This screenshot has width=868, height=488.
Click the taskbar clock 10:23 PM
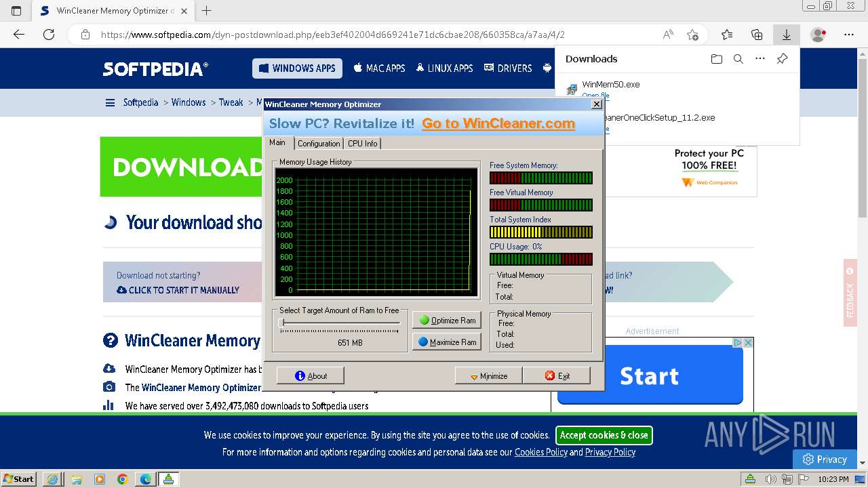[833, 479]
